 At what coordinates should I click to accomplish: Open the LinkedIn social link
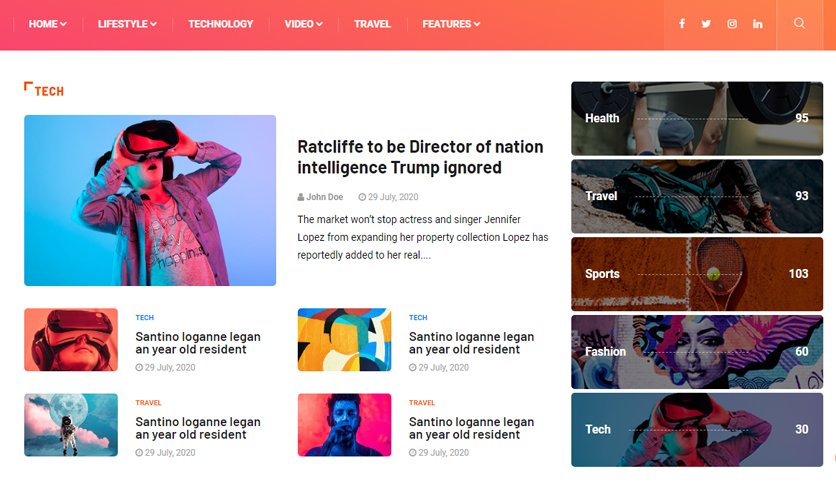click(758, 24)
